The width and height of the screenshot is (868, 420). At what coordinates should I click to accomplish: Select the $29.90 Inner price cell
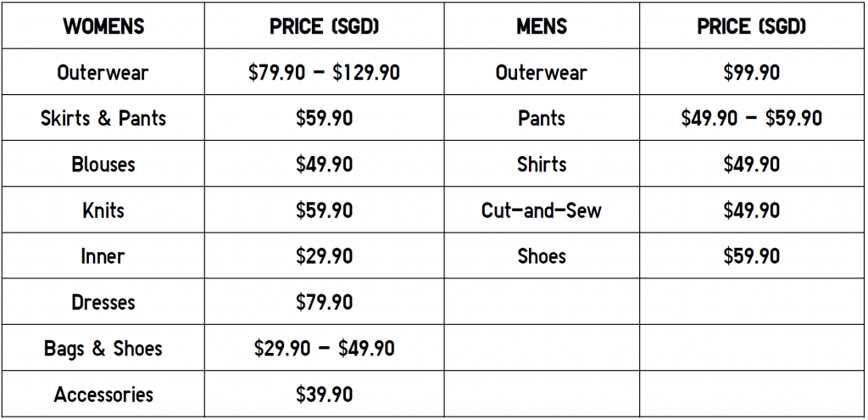[x=324, y=256]
